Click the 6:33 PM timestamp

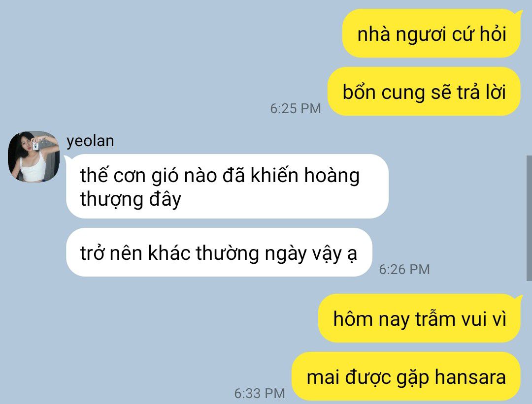point(260,393)
